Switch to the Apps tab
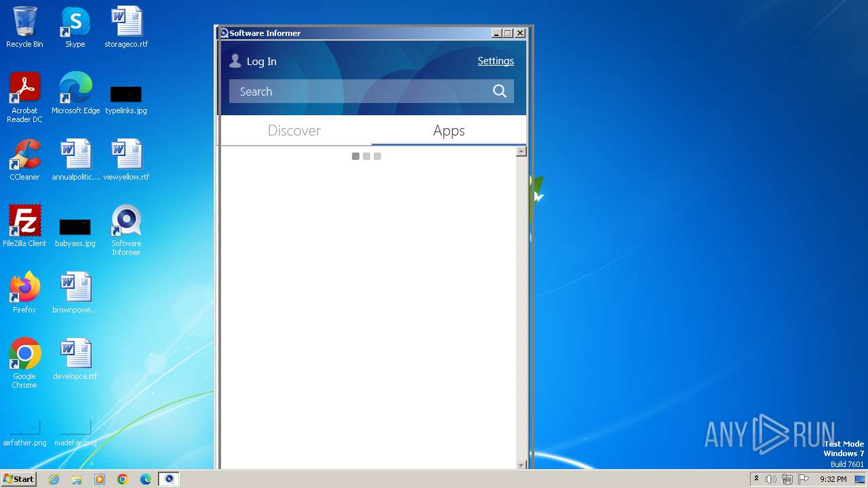The height and width of the screenshot is (488, 868). (449, 131)
